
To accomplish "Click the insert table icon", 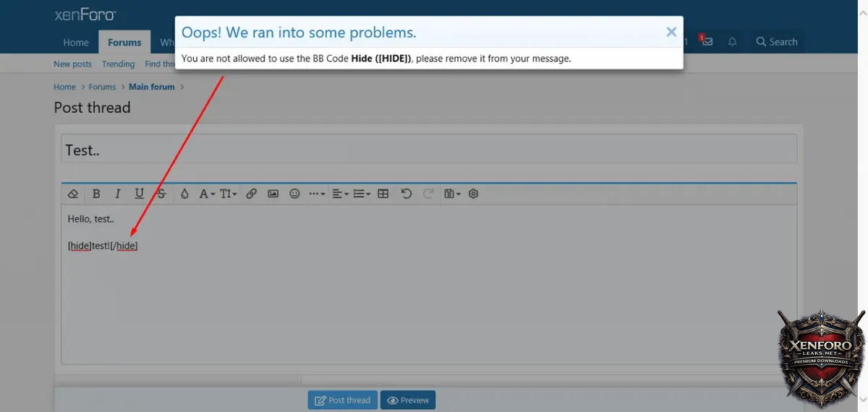I will tap(383, 194).
